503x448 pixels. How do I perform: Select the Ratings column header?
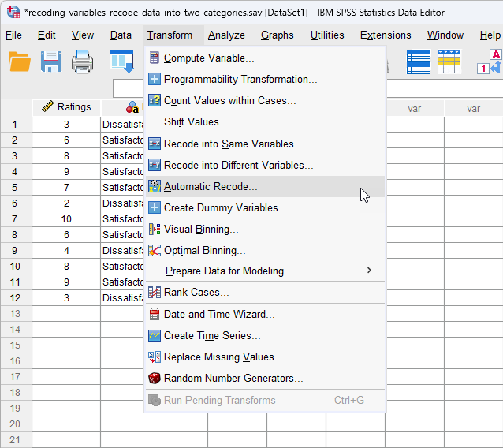(x=66, y=107)
